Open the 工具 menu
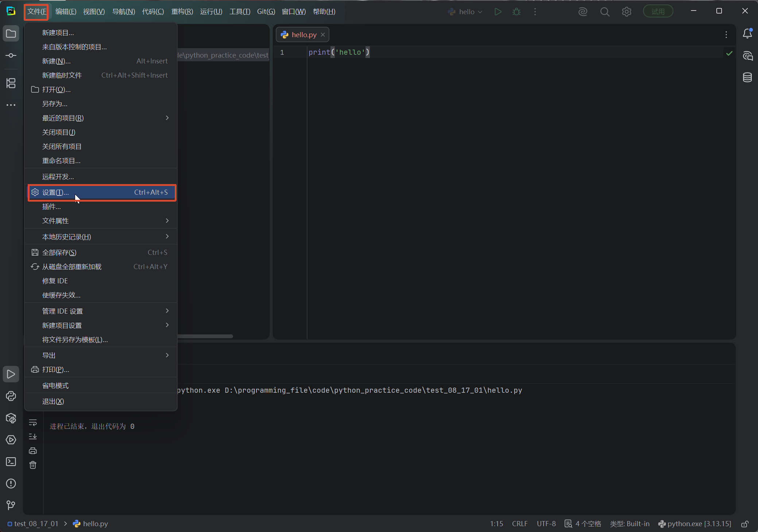 [x=240, y=12]
